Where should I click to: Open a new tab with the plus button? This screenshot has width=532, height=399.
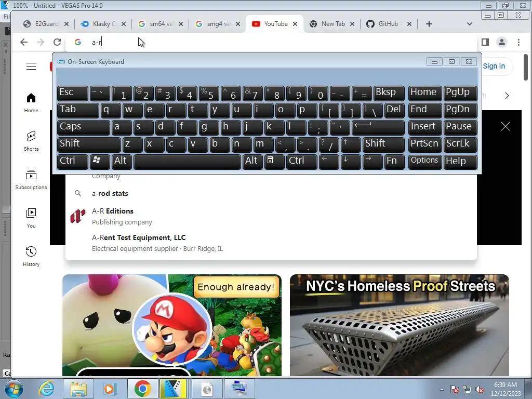click(429, 24)
